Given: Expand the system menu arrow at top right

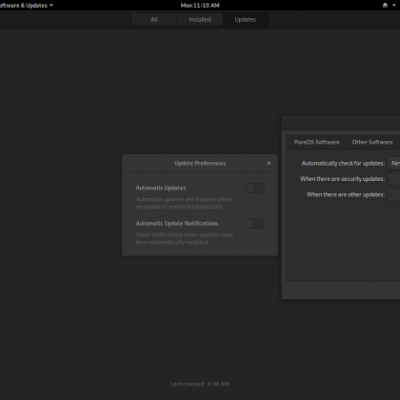Looking at the screenshot, I should (x=394, y=6).
